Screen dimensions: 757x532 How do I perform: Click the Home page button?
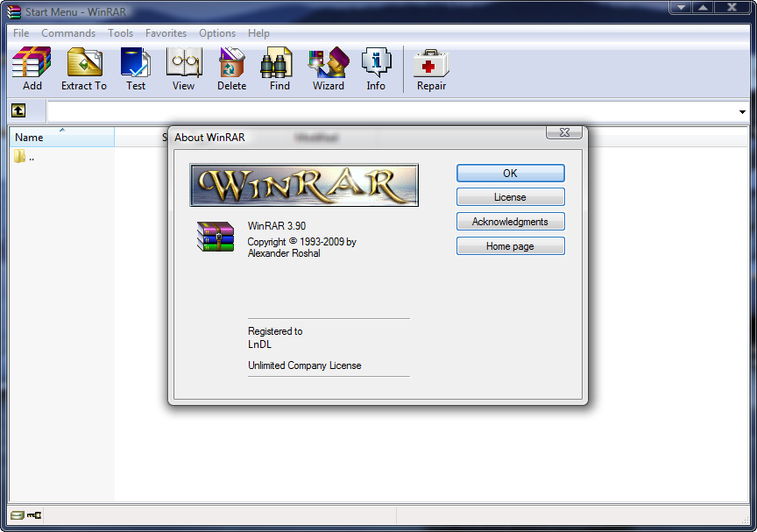click(510, 246)
